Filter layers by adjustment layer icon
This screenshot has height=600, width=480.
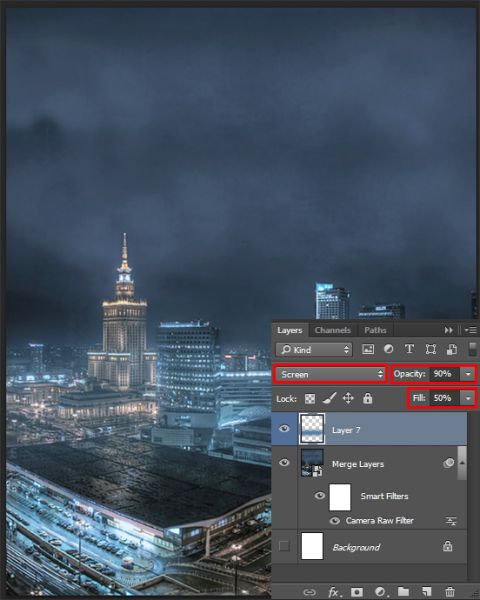[389, 349]
